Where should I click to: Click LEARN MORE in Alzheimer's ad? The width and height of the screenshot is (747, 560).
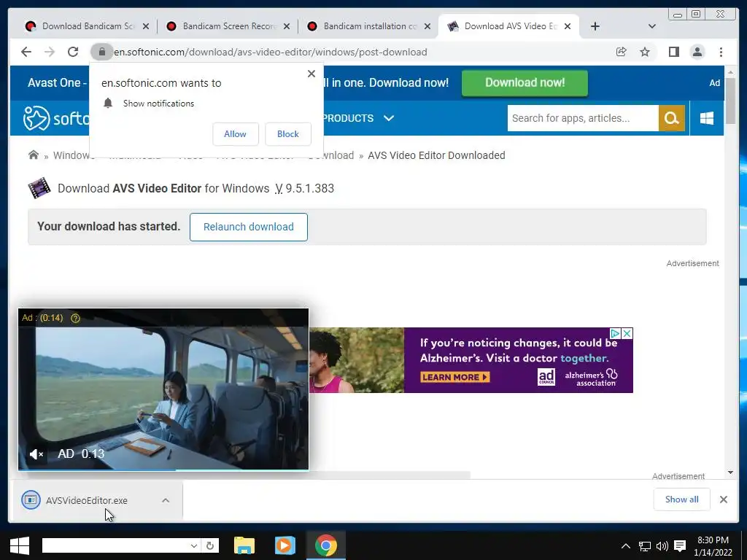[x=454, y=377]
